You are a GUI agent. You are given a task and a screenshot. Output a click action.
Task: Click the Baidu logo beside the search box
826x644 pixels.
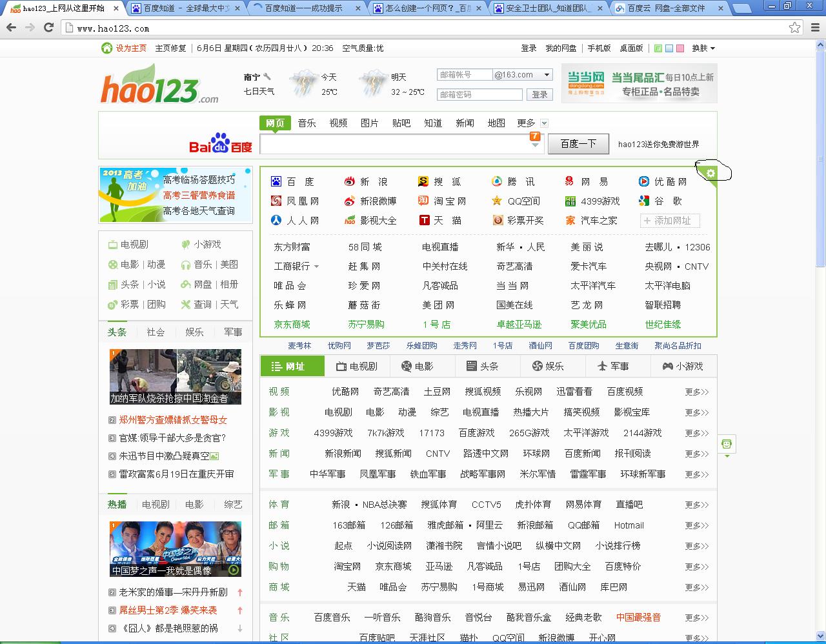(x=221, y=143)
